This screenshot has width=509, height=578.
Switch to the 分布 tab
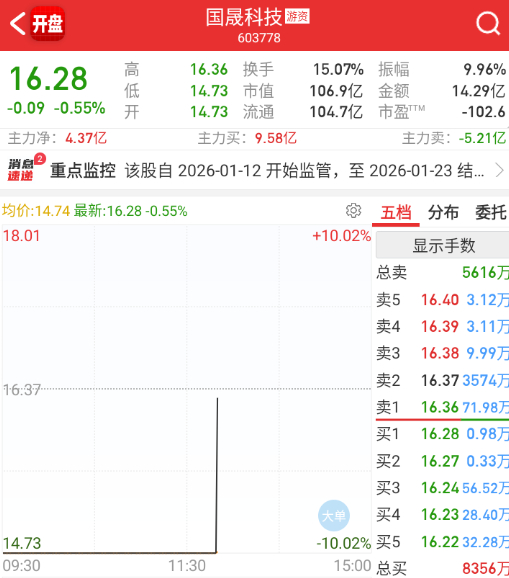tap(443, 213)
